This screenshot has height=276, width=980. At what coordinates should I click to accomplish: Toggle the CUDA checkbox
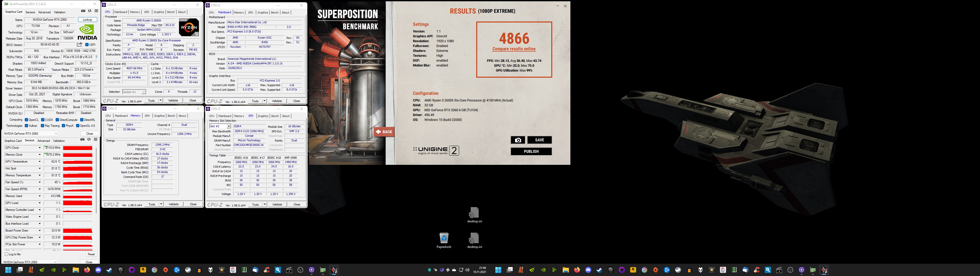[x=43, y=120]
